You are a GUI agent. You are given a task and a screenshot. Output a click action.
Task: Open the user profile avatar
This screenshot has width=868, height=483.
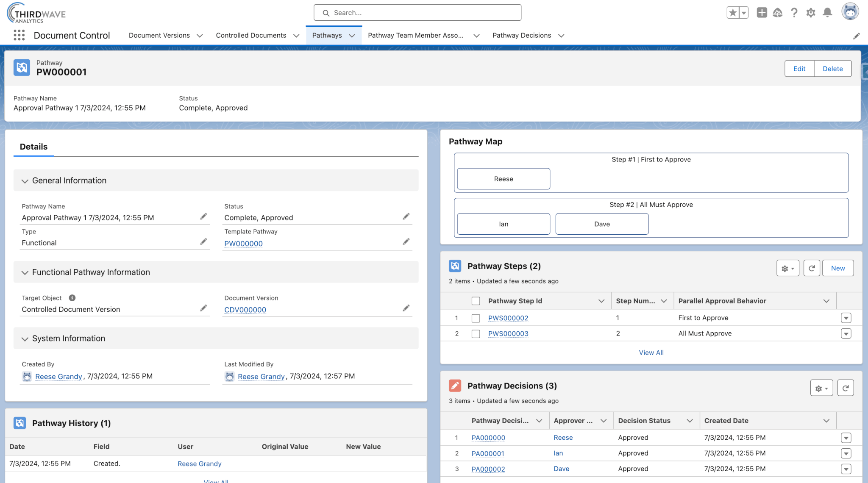[850, 12]
